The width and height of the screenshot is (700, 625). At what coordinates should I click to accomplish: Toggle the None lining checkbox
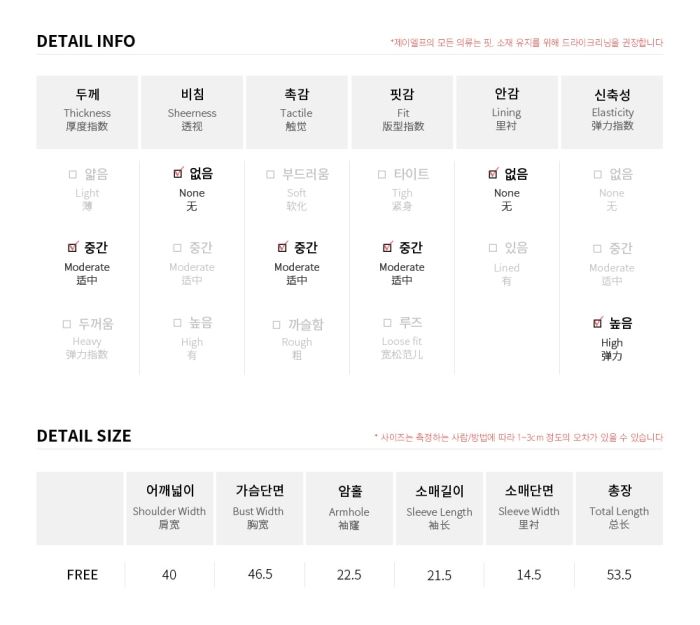[493, 173]
